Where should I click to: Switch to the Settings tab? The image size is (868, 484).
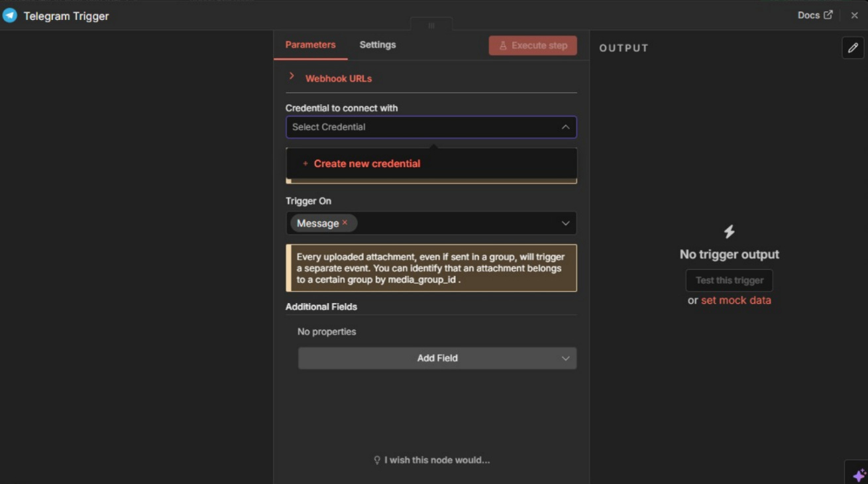[378, 45]
